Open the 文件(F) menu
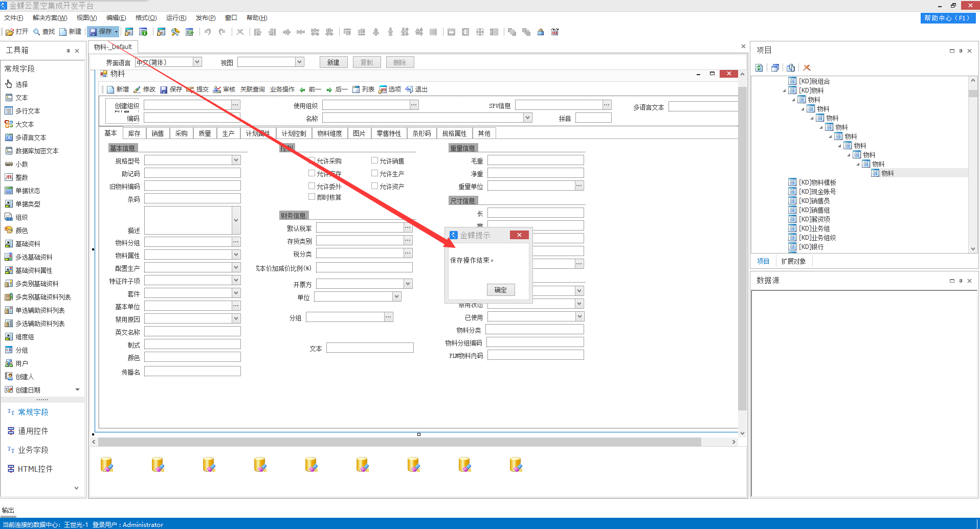980x529 pixels. [x=14, y=18]
